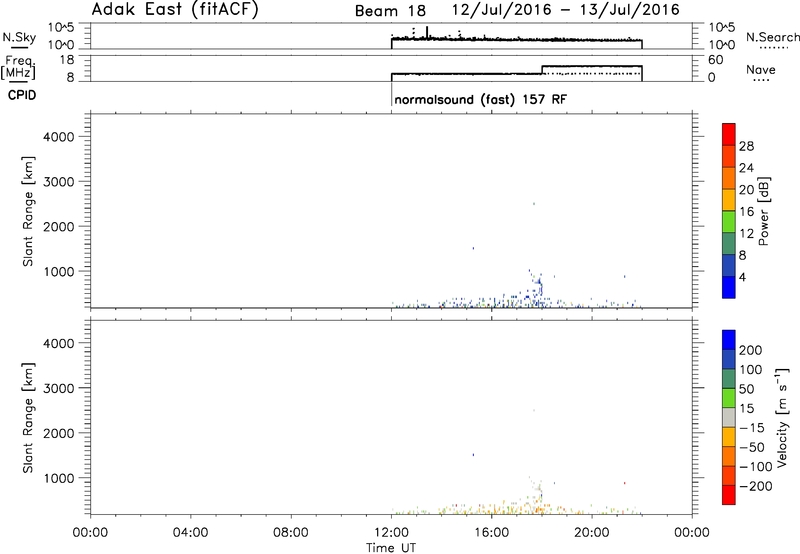Pick the red bottom Velocity colorbar segment
Image resolution: width=800 pixels, height=554 pixels.
[x=729, y=495]
